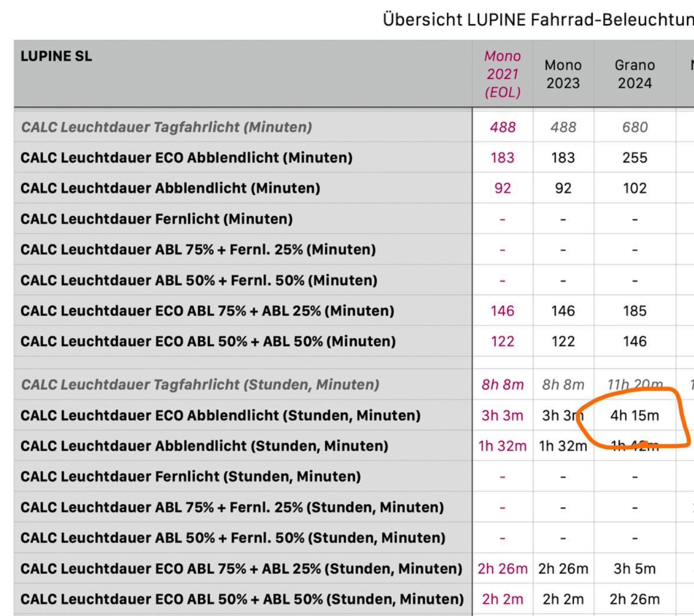Click the "255" ECO Abblendlicht value
694x616 pixels.
(x=635, y=158)
